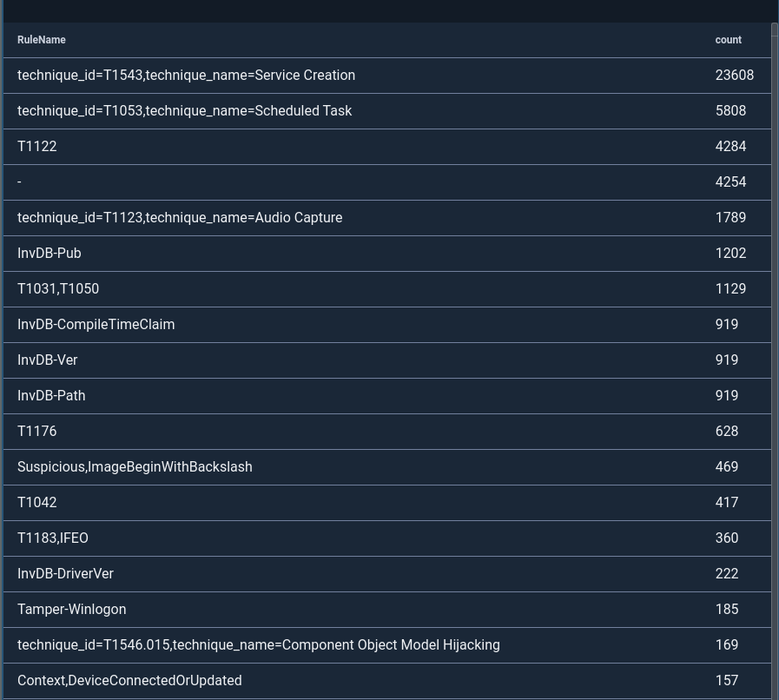Select the InvDB-Pub rule row
779x700 pixels.
(50, 254)
